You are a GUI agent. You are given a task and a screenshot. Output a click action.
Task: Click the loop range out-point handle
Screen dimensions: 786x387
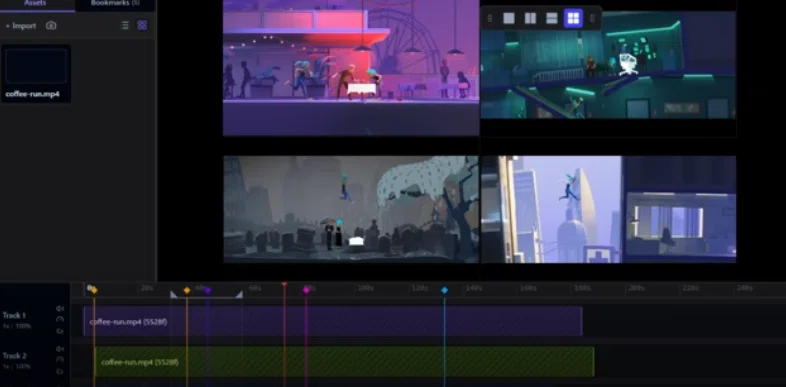(240, 294)
